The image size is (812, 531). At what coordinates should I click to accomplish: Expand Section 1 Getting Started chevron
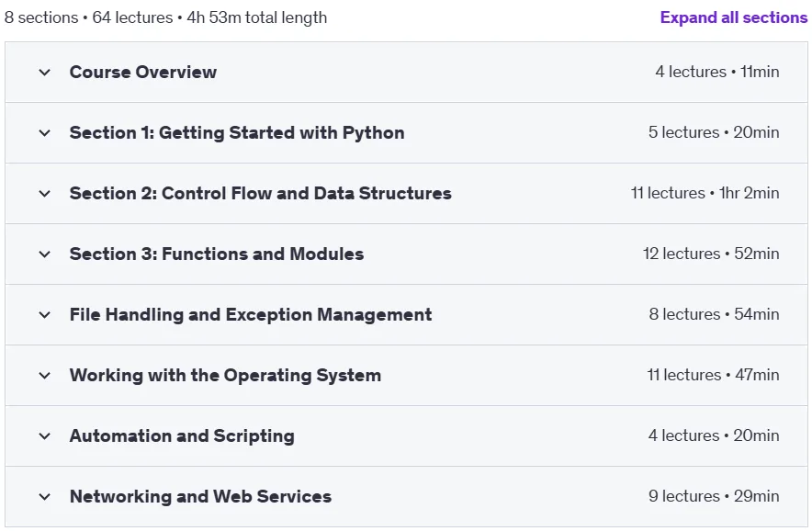(44, 132)
